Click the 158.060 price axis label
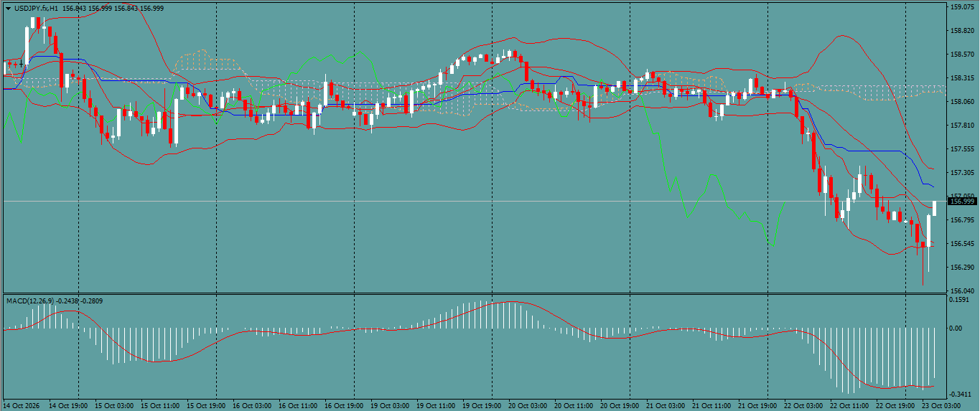 tap(962, 102)
